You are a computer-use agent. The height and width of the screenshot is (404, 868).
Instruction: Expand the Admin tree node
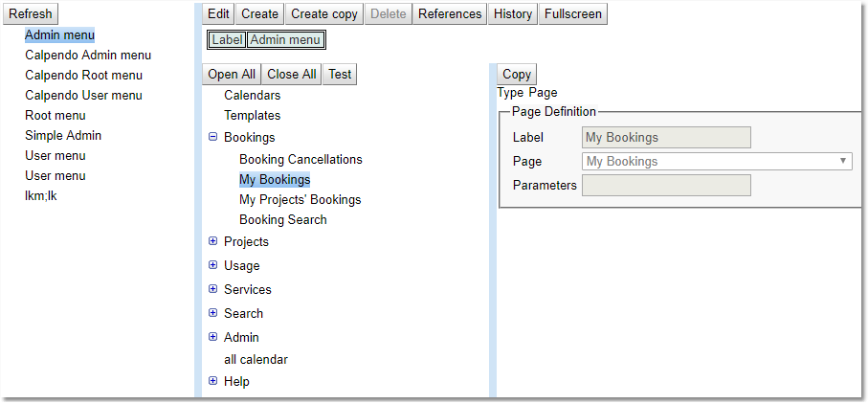coord(212,337)
